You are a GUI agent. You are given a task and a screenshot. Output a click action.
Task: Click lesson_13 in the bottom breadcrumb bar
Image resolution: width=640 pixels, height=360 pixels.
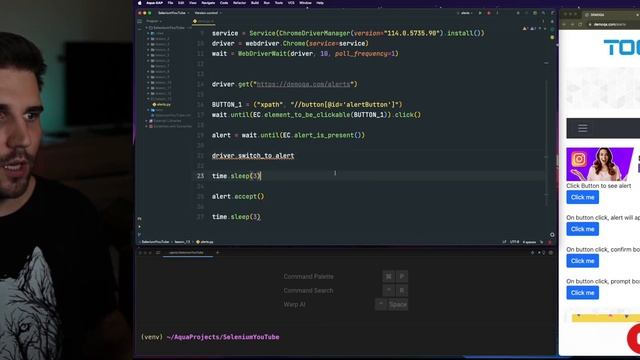coord(182,242)
